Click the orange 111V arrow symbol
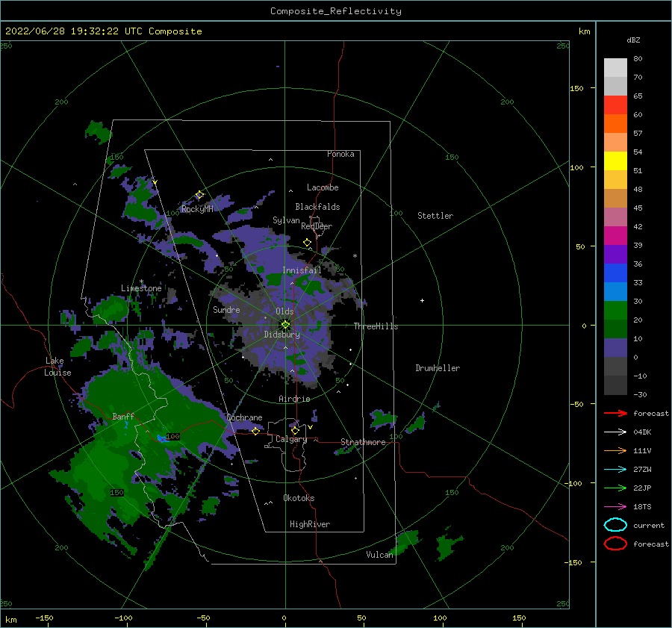The image size is (672, 628). (615, 450)
